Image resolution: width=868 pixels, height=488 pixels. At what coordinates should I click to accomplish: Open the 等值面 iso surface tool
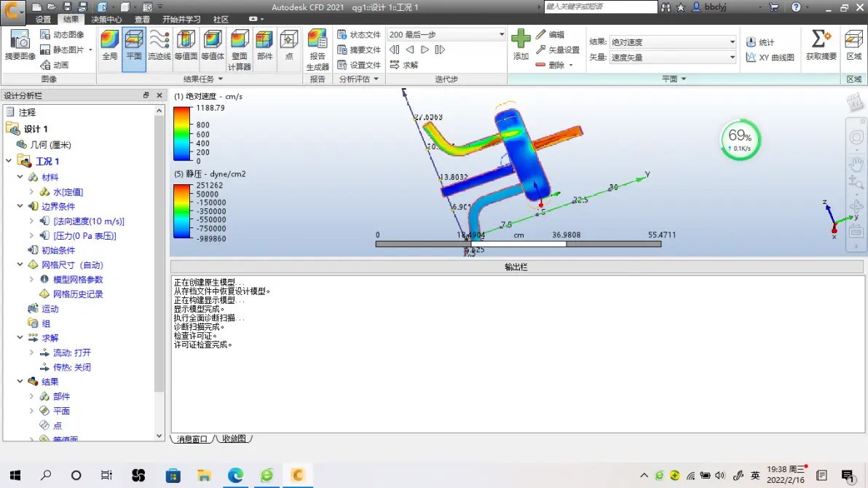coord(186,45)
